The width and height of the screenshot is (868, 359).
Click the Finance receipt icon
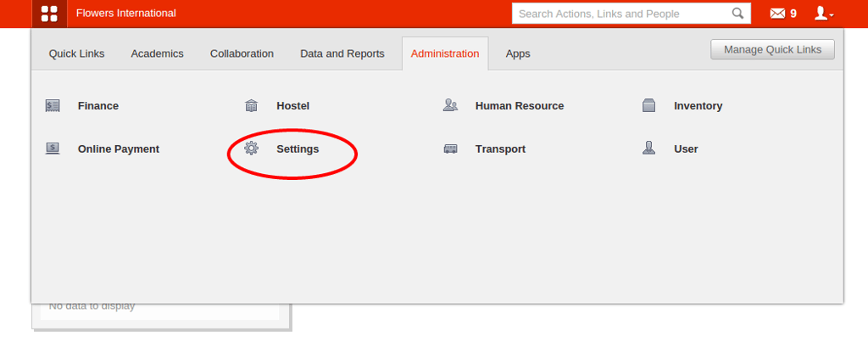coord(53,105)
